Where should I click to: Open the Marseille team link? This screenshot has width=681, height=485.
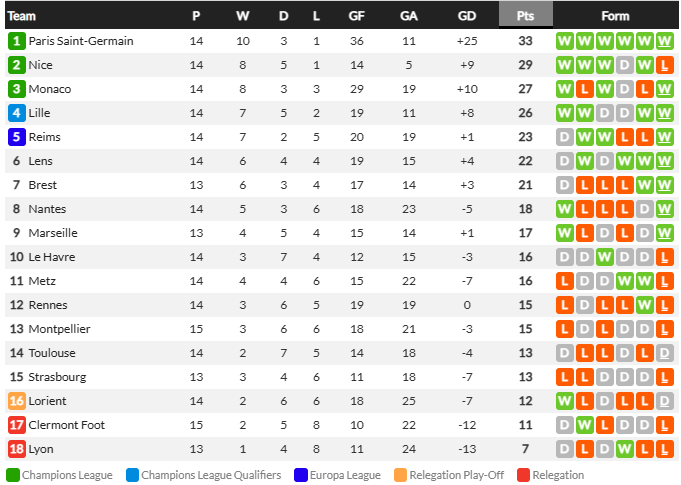point(53,233)
